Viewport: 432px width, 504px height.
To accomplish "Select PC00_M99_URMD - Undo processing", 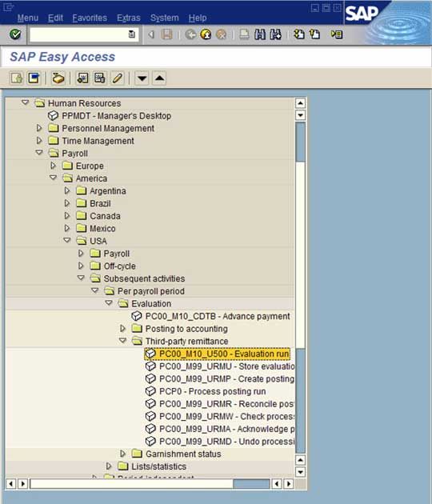I will tap(220, 442).
